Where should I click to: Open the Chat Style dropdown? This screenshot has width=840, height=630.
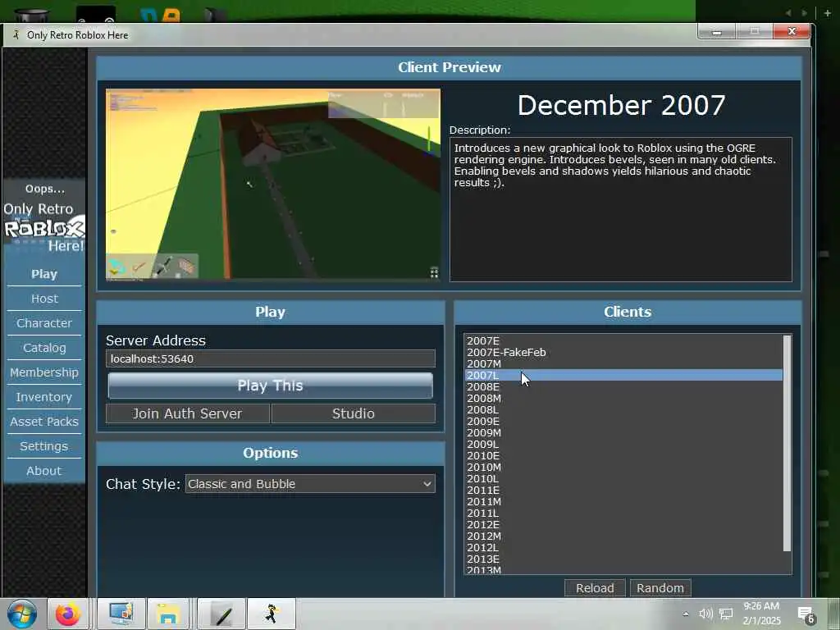(310, 484)
